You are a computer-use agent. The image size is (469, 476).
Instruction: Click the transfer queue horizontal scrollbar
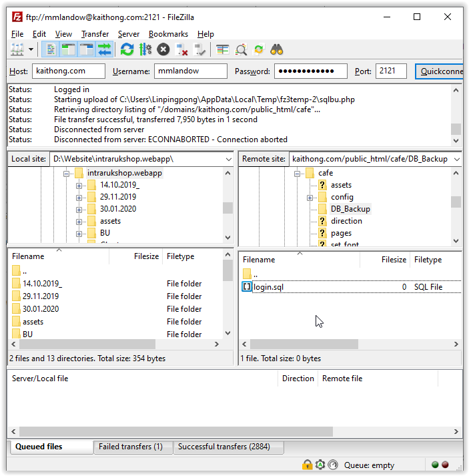click(x=176, y=431)
